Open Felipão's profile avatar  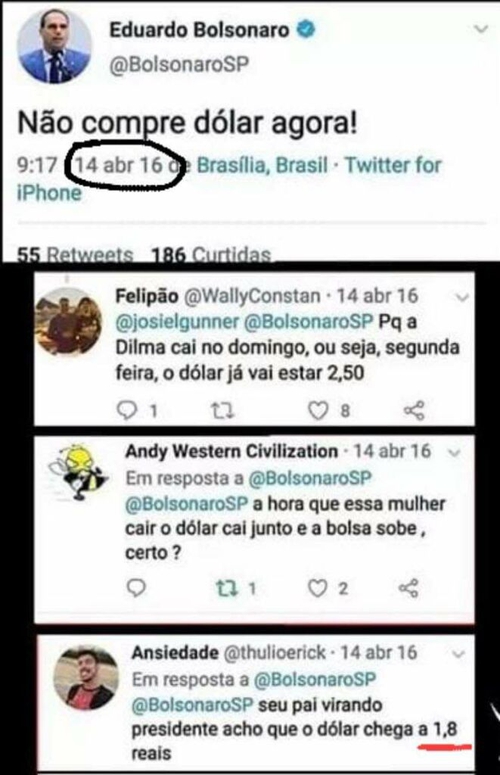(x=70, y=322)
